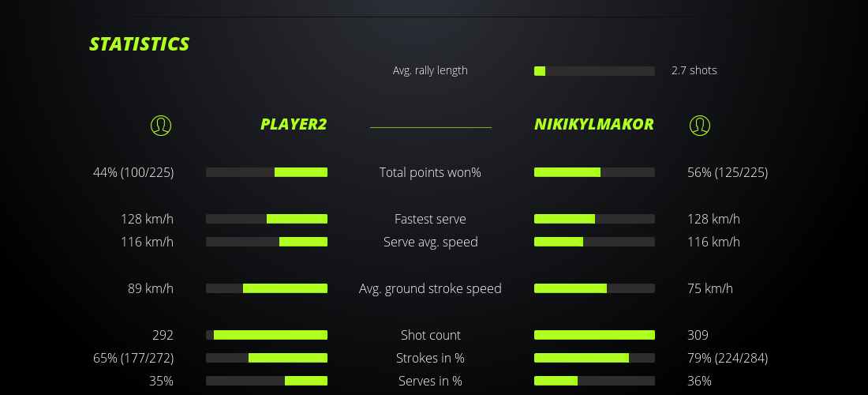Click Player2's Serves in % bar
The width and height of the screenshot is (868, 395).
(x=267, y=381)
